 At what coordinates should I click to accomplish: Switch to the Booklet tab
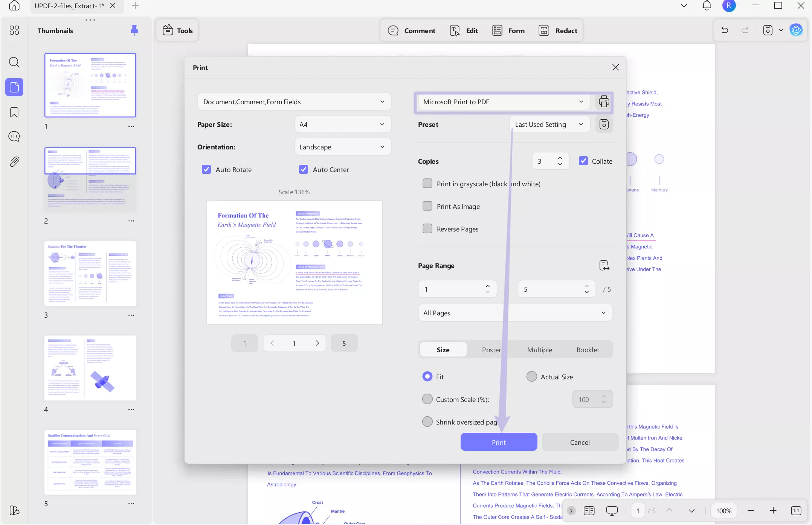tap(588, 350)
